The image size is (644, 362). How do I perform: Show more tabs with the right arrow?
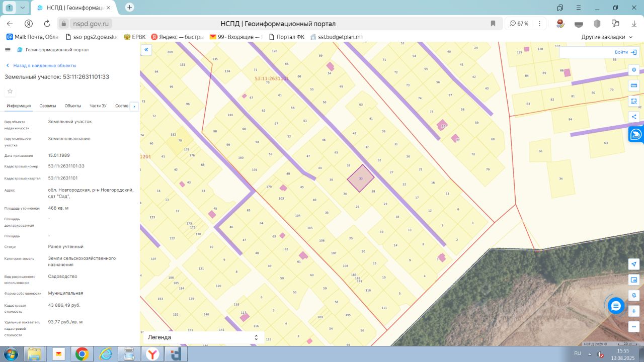coord(134,106)
